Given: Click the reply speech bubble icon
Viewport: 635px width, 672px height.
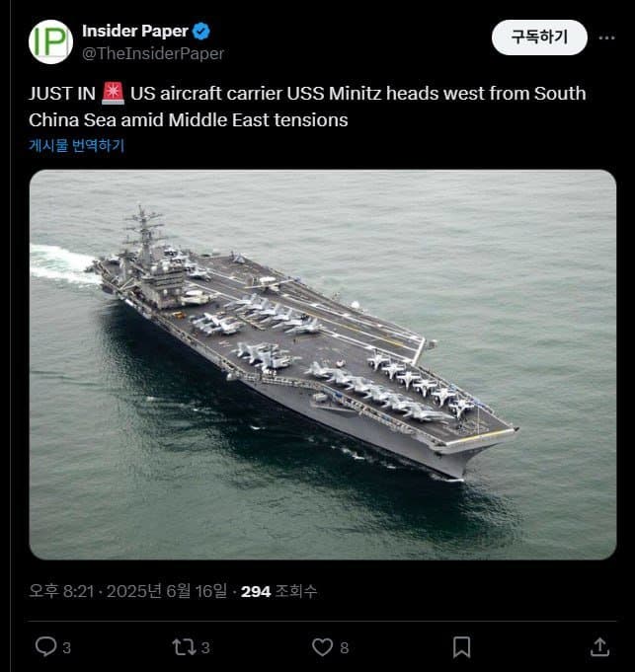Looking at the screenshot, I should coord(45,646).
